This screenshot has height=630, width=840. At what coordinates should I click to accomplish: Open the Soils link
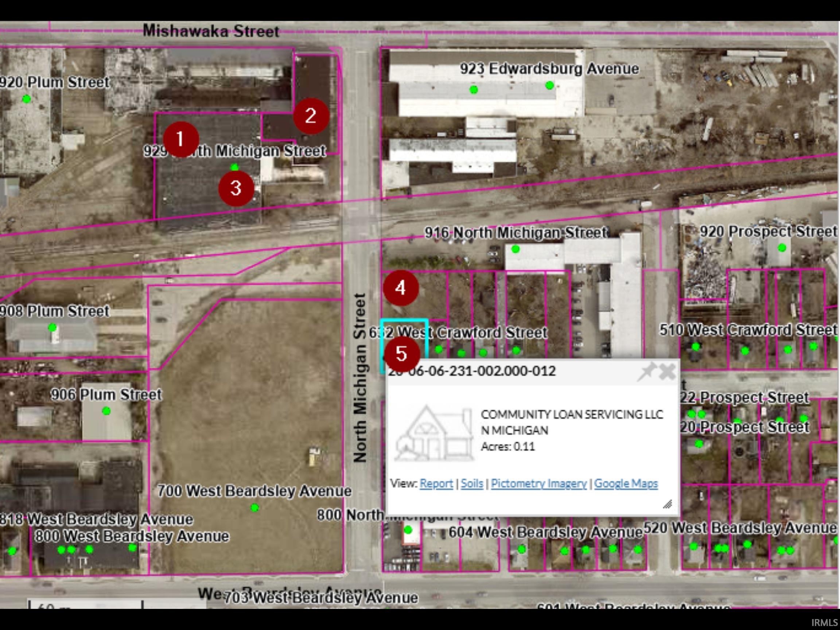click(x=472, y=483)
